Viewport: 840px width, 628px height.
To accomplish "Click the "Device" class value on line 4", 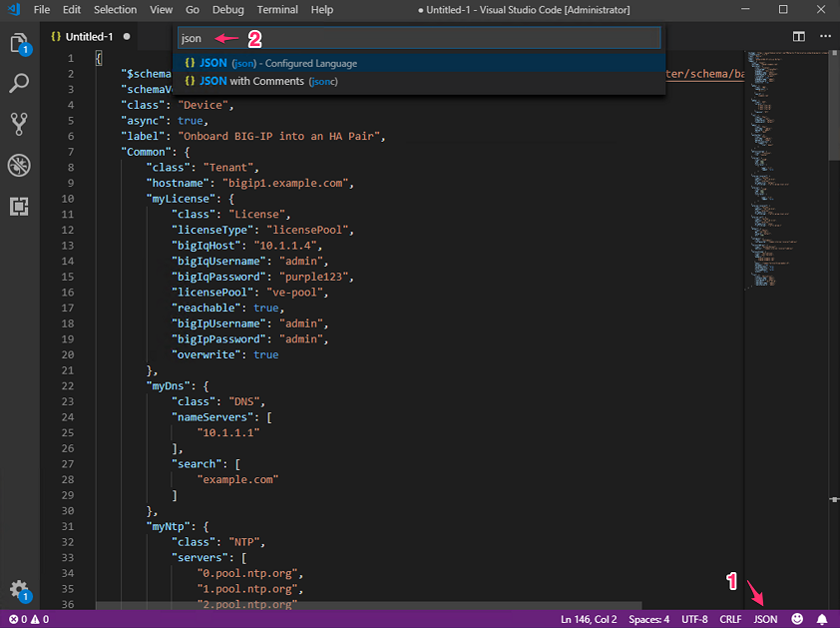I will coord(204,105).
